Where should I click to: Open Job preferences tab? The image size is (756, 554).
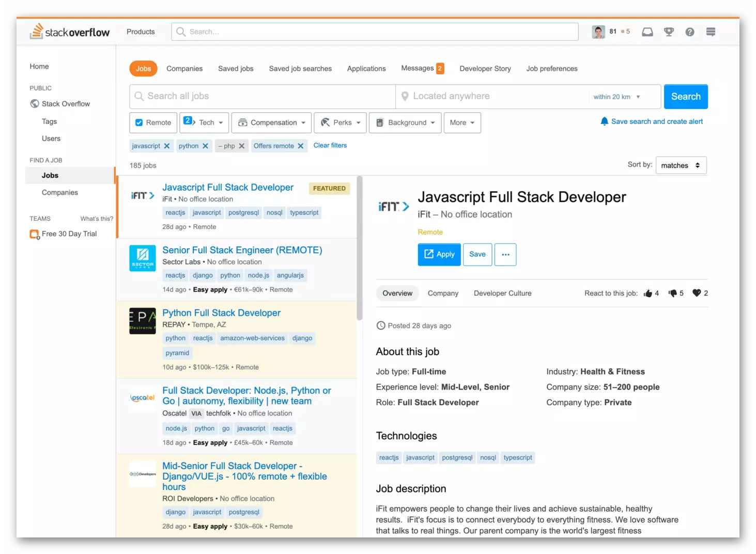[552, 69]
